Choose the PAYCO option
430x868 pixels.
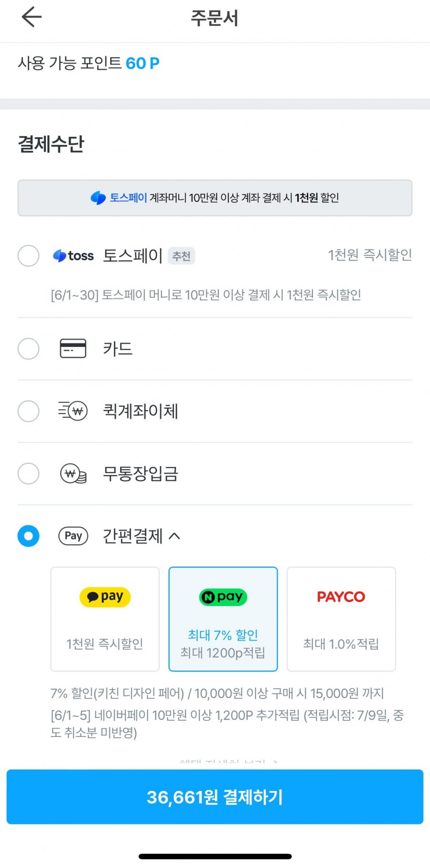click(x=341, y=619)
